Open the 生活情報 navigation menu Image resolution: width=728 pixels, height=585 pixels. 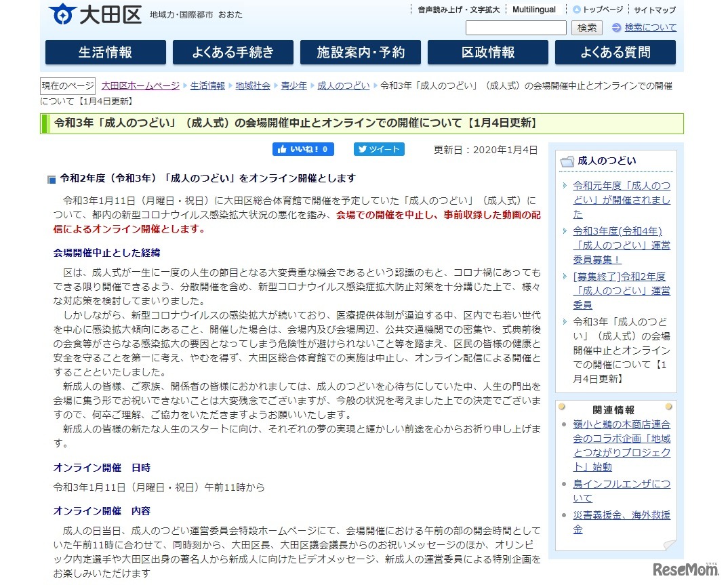(106, 52)
